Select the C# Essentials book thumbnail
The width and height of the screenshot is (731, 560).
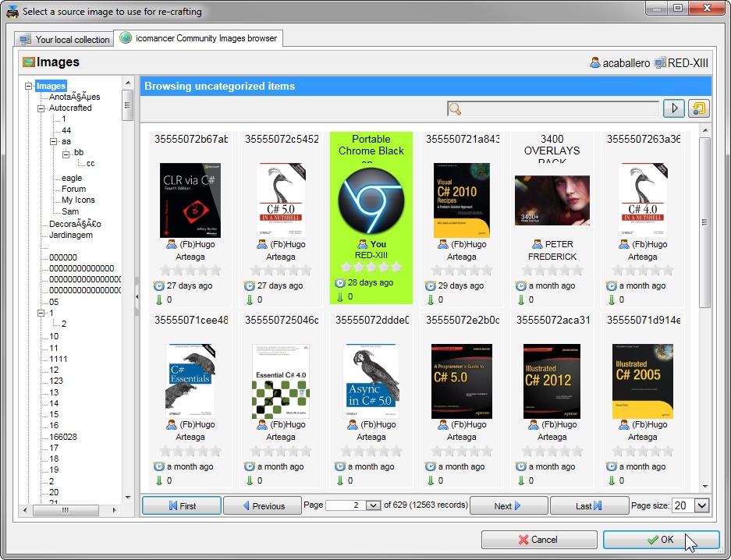coord(190,381)
